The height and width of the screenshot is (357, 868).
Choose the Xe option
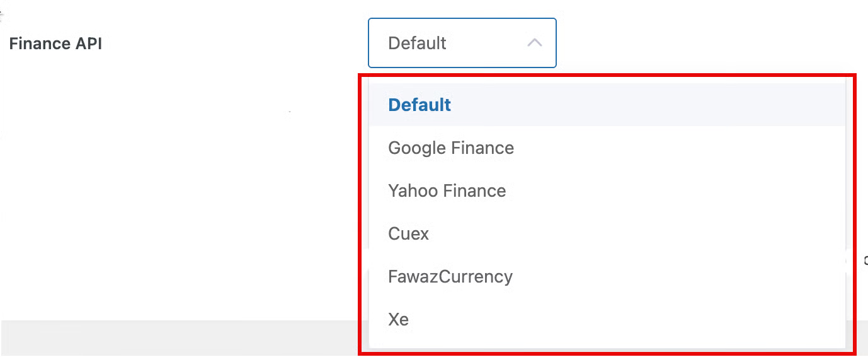point(399,320)
